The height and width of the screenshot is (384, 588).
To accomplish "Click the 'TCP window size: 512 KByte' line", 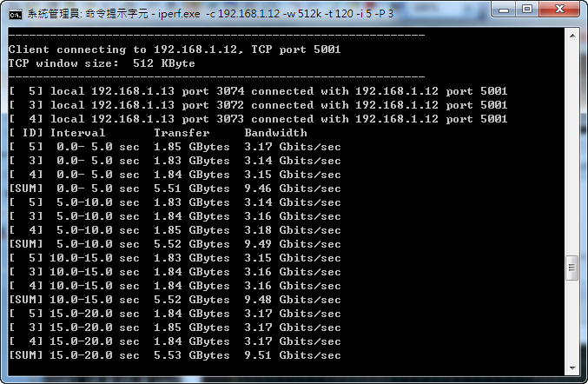I will point(102,63).
